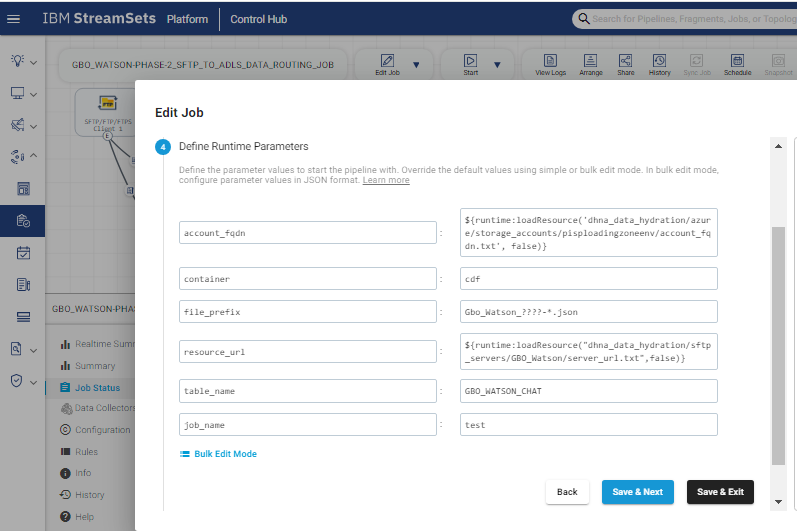
Task: Click the Edit Job pencil icon
Action: point(387,61)
